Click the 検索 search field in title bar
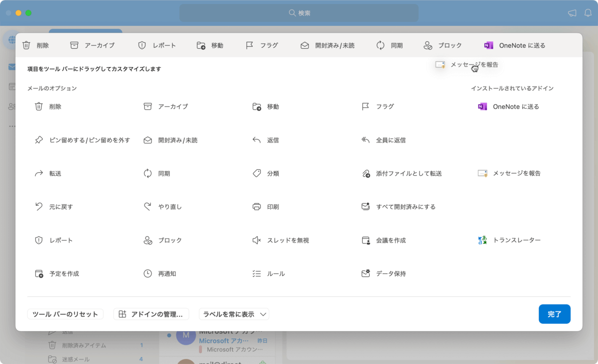Viewport: 598px width, 364px height. [x=299, y=13]
